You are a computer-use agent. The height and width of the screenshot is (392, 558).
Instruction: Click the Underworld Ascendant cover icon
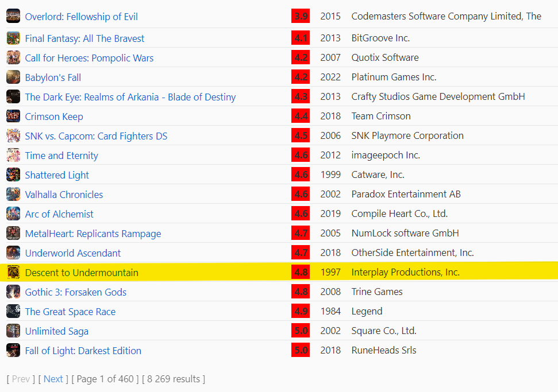click(13, 253)
